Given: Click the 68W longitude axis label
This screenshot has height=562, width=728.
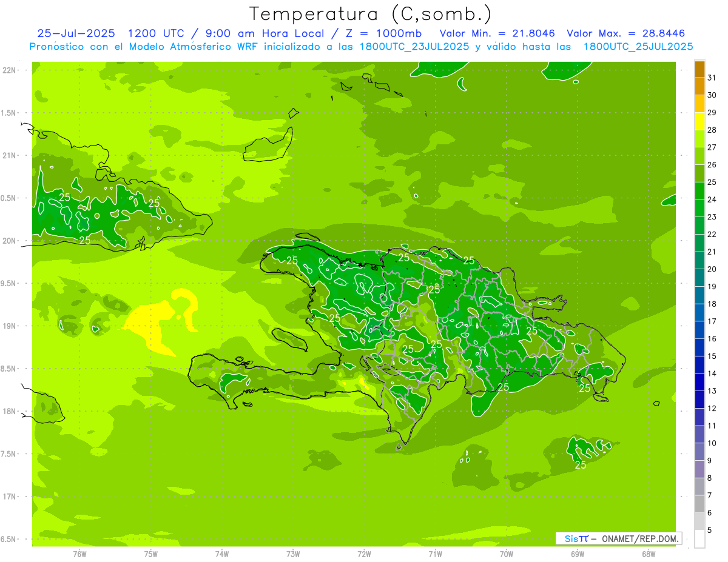Looking at the screenshot, I should click(649, 554).
